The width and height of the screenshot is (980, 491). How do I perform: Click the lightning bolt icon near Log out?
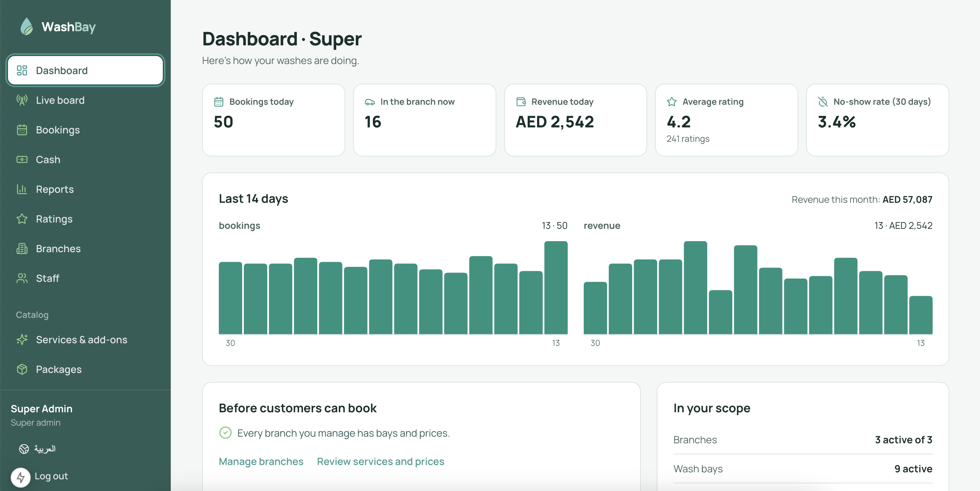pyautogui.click(x=21, y=477)
